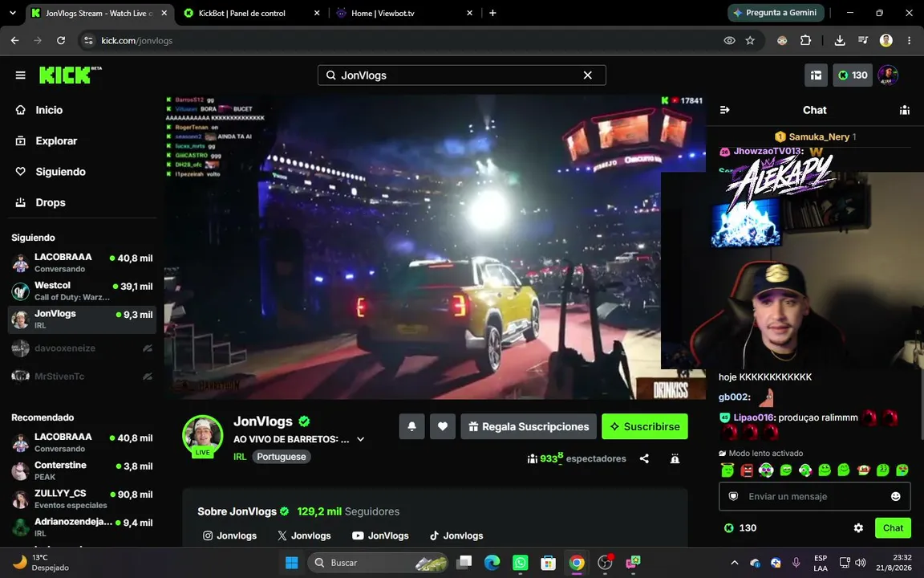Click username Lipao016 in chat
Viewport: 924px width, 578px height.
(x=754, y=417)
